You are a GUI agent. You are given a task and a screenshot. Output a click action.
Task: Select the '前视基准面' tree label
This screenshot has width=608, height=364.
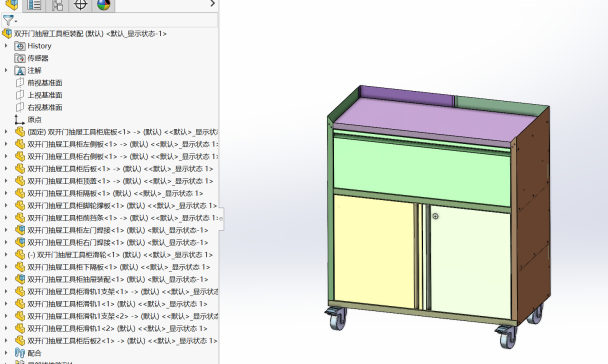[x=45, y=83]
